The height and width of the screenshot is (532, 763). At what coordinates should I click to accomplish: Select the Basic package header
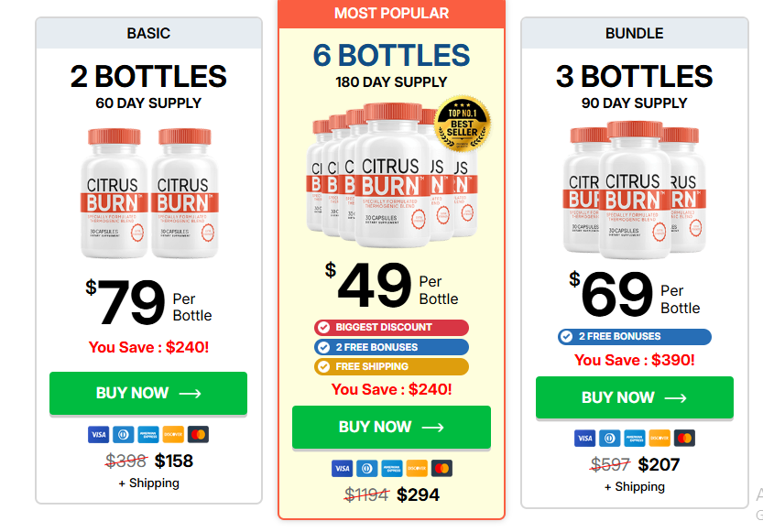[x=148, y=33]
